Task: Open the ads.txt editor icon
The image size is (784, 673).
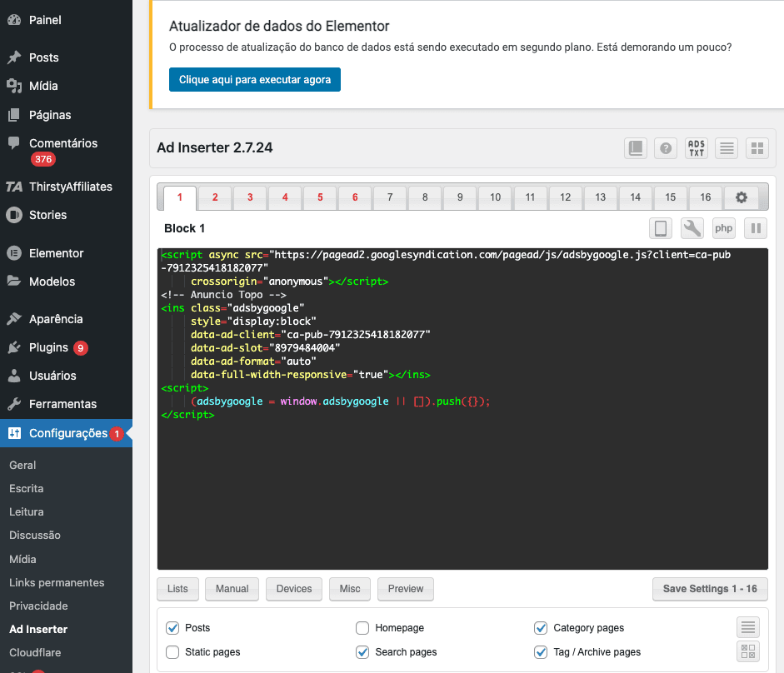Action: coord(696,148)
